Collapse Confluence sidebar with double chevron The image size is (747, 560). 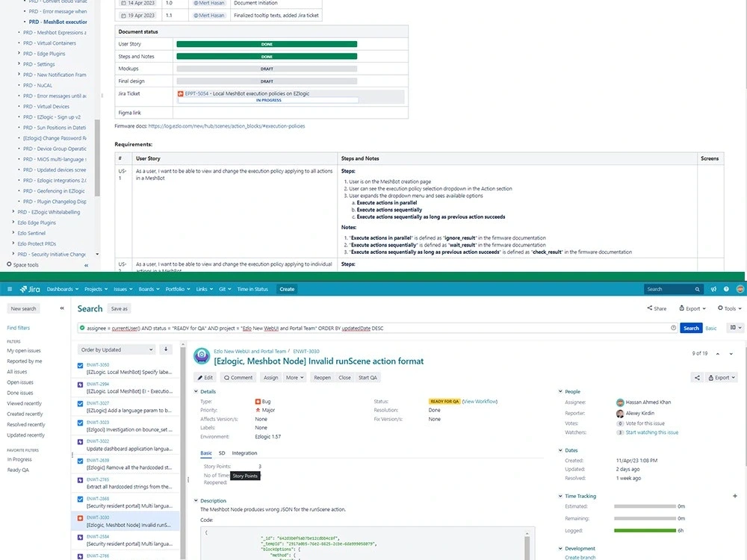(86, 265)
